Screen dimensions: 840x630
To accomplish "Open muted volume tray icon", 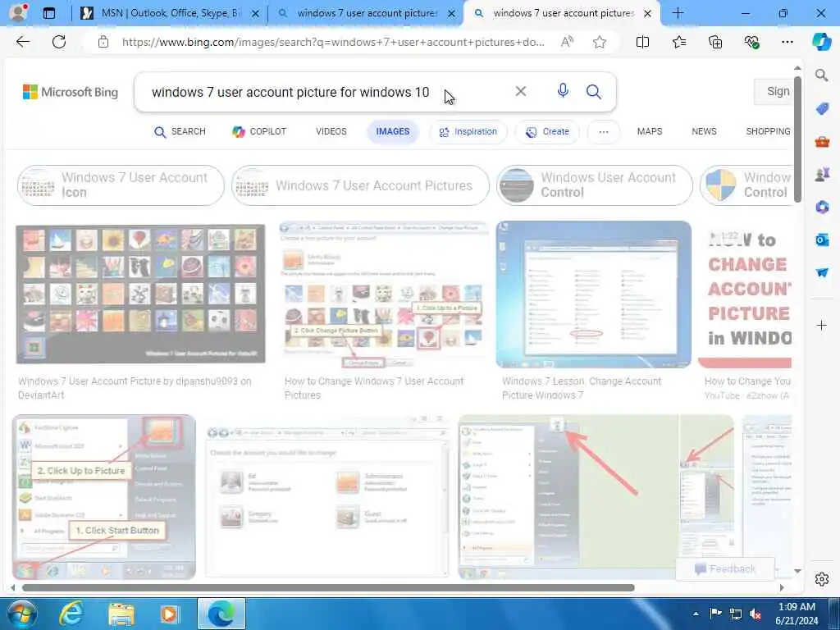I will pyautogui.click(x=756, y=614).
